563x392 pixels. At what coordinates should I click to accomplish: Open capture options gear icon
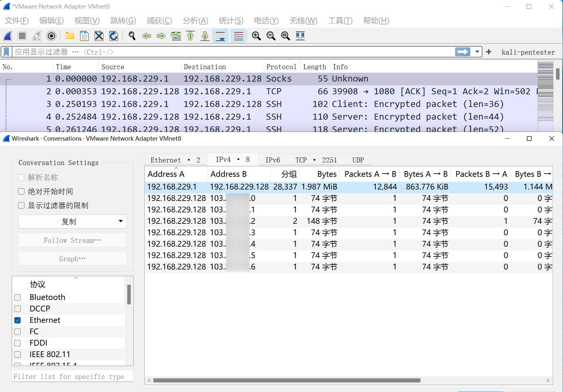[x=51, y=36]
